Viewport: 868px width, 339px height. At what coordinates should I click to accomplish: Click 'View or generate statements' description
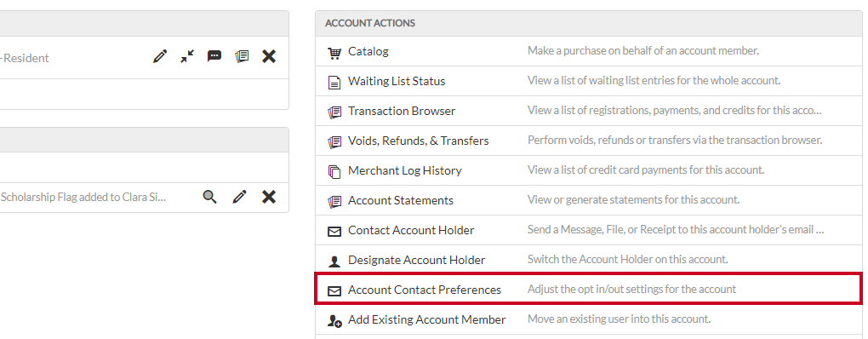(633, 200)
